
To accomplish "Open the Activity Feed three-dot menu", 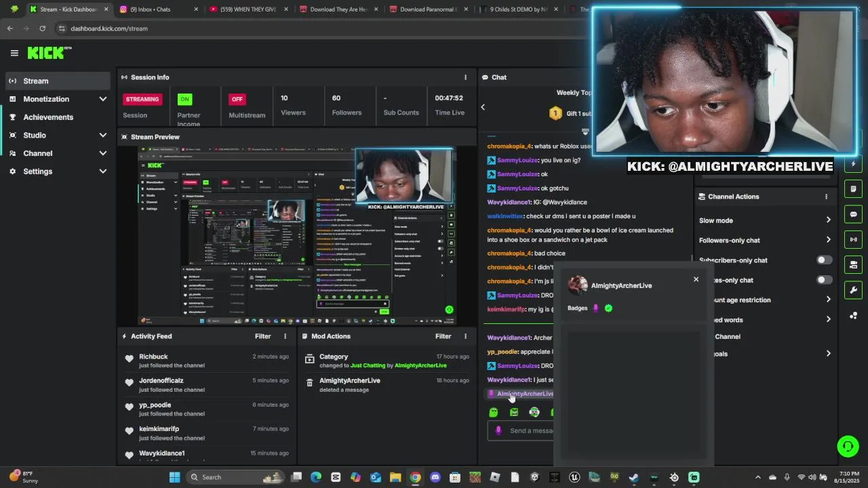I will coord(285,336).
